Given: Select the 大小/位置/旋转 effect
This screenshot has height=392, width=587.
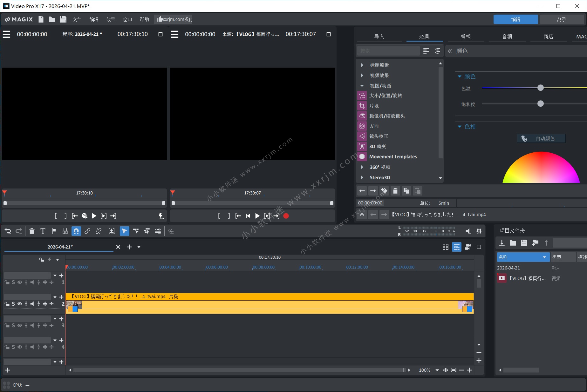Looking at the screenshot, I should (386, 96).
